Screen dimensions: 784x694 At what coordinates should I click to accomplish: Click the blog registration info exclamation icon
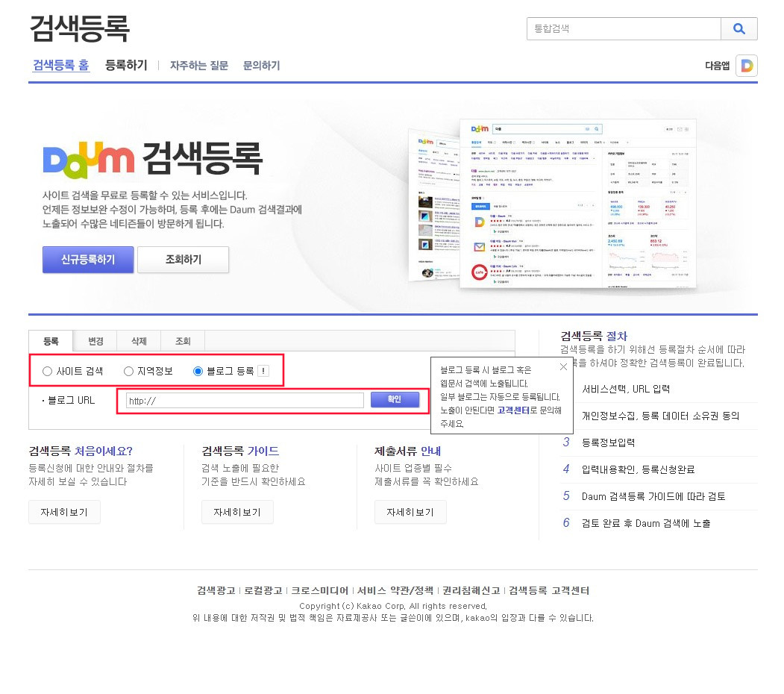pos(263,371)
